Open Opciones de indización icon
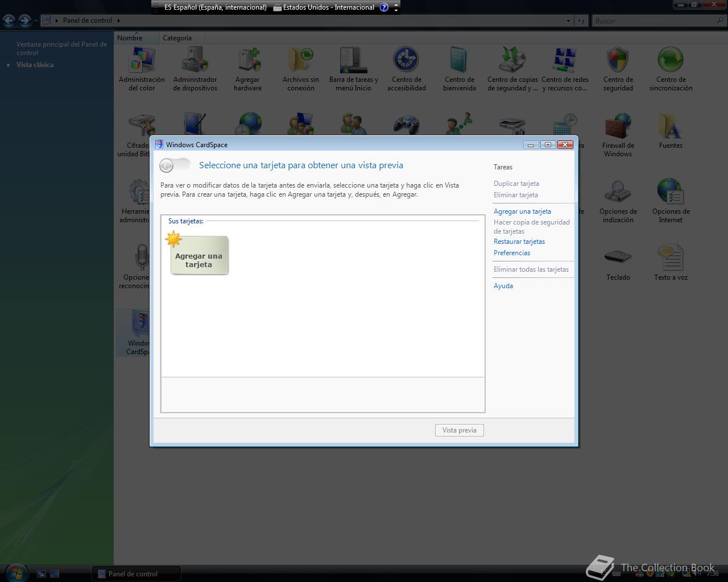728x582 pixels. pyautogui.click(x=618, y=201)
